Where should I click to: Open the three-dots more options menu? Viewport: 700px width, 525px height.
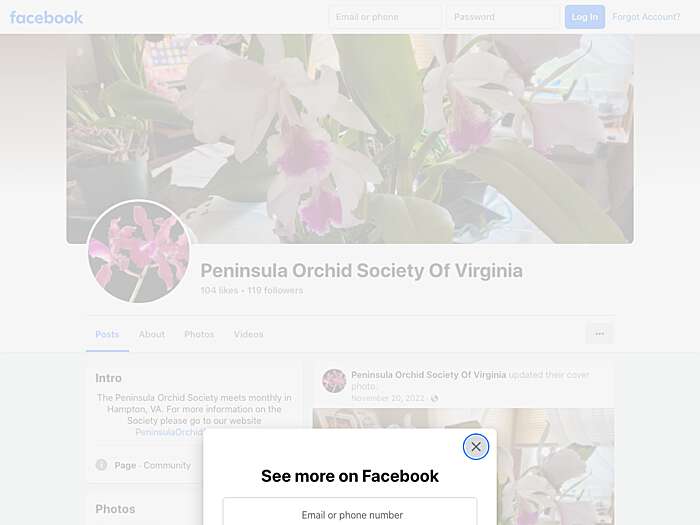600,333
